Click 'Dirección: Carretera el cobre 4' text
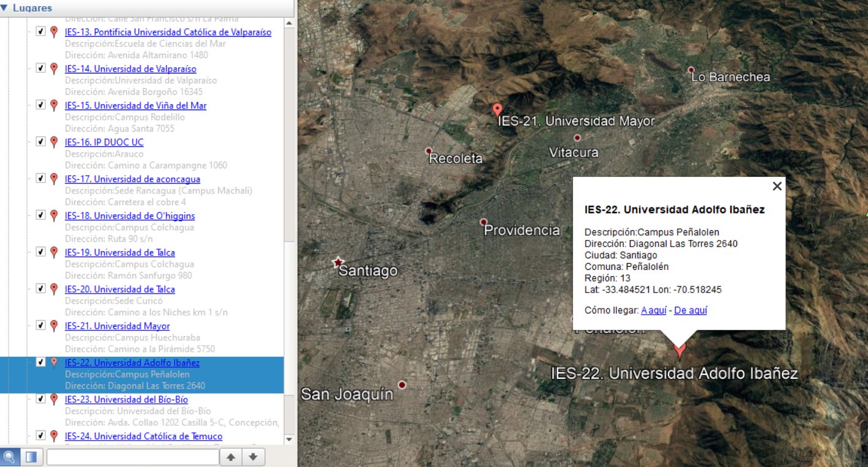The width and height of the screenshot is (868, 467). (125, 202)
